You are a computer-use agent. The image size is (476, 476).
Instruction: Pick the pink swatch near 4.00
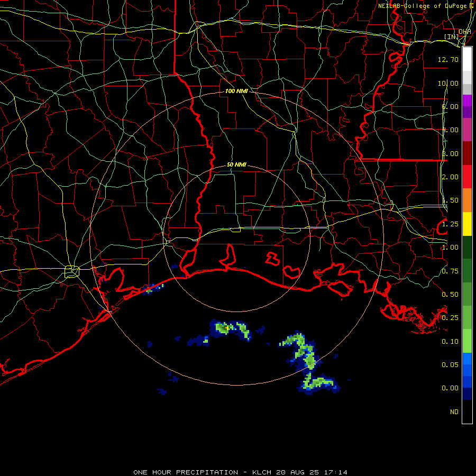467,130
